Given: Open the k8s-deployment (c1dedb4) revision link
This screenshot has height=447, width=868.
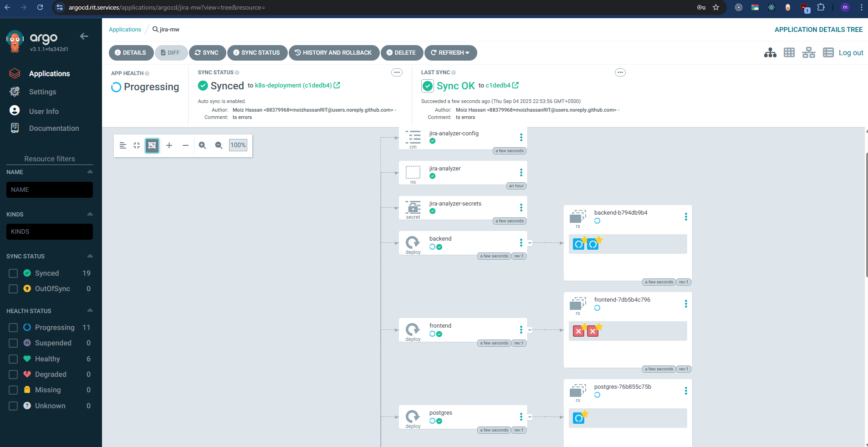Looking at the screenshot, I should [x=297, y=85].
